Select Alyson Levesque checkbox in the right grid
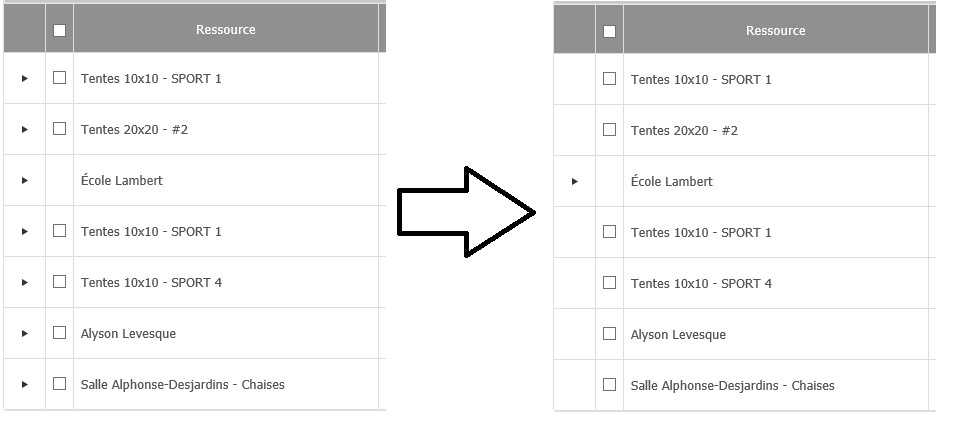 pos(610,334)
